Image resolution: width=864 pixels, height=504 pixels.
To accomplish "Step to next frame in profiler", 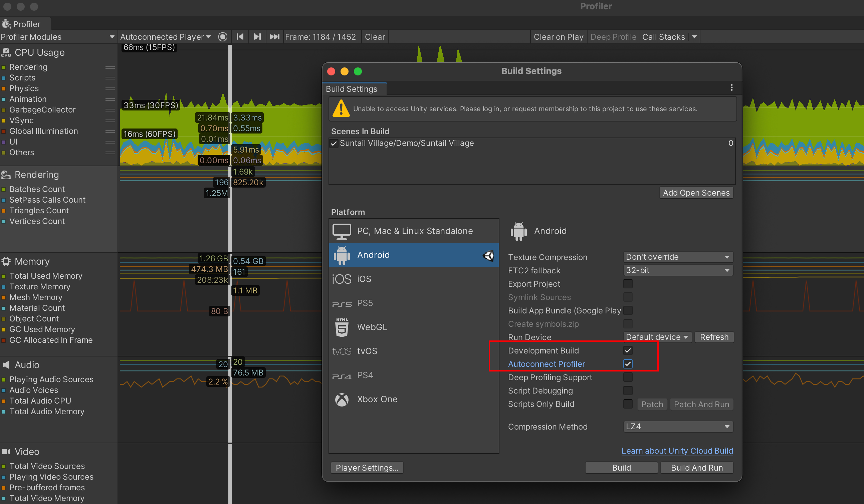I will tap(257, 37).
